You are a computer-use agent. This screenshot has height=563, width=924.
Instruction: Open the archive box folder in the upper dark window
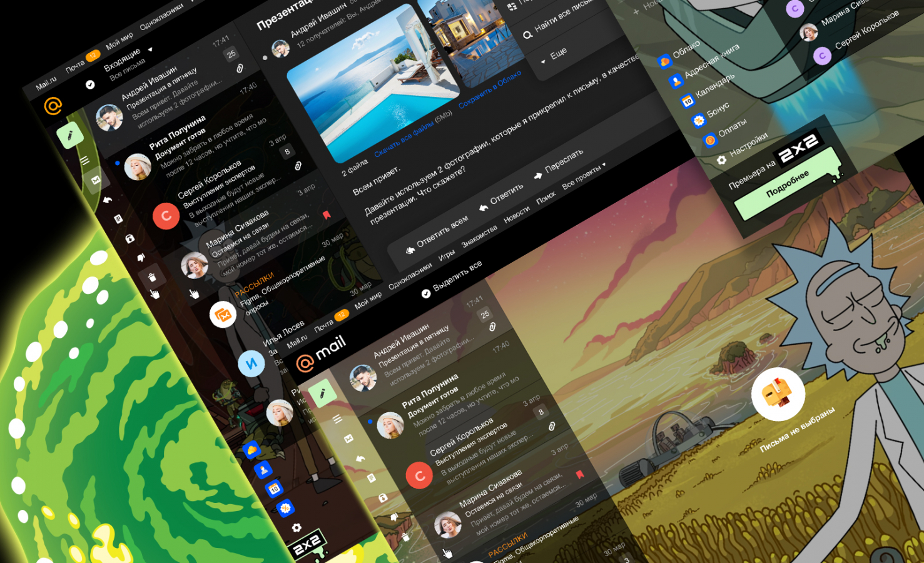point(129,238)
